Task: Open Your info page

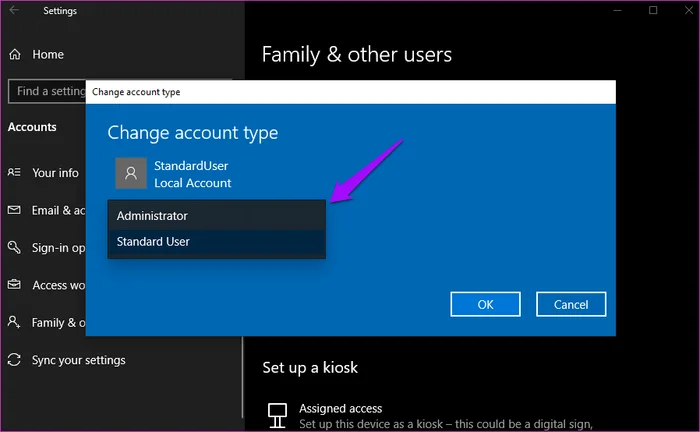Action: tap(55, 173)
